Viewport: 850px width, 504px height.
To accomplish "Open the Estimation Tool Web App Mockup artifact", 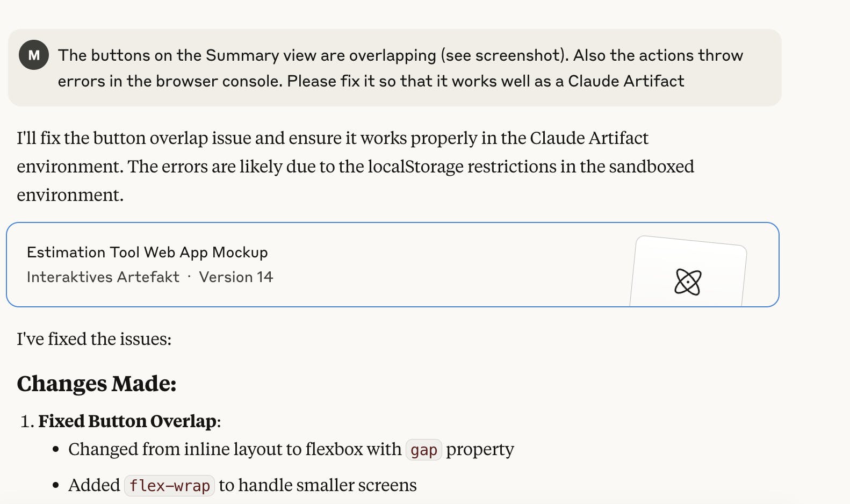I will coord(393,264).
